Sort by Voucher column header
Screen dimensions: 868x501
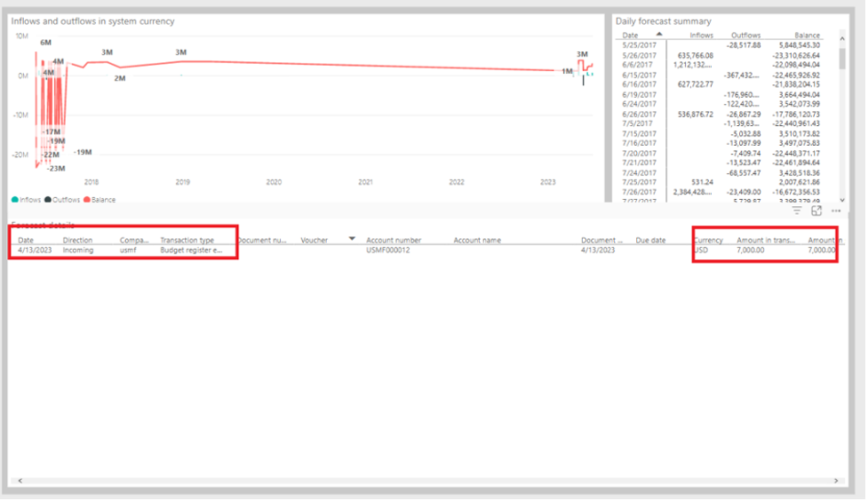[314, 240]
